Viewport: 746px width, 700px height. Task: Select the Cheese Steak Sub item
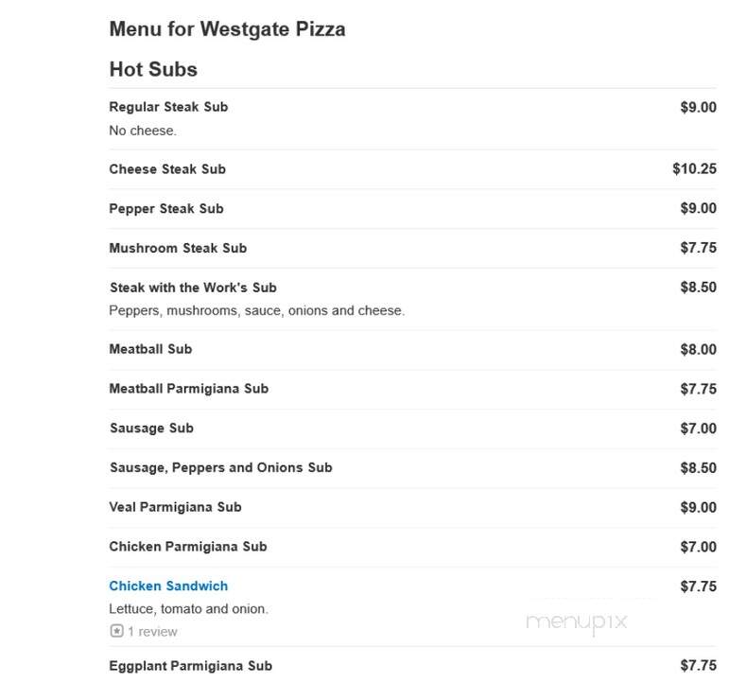167,169
